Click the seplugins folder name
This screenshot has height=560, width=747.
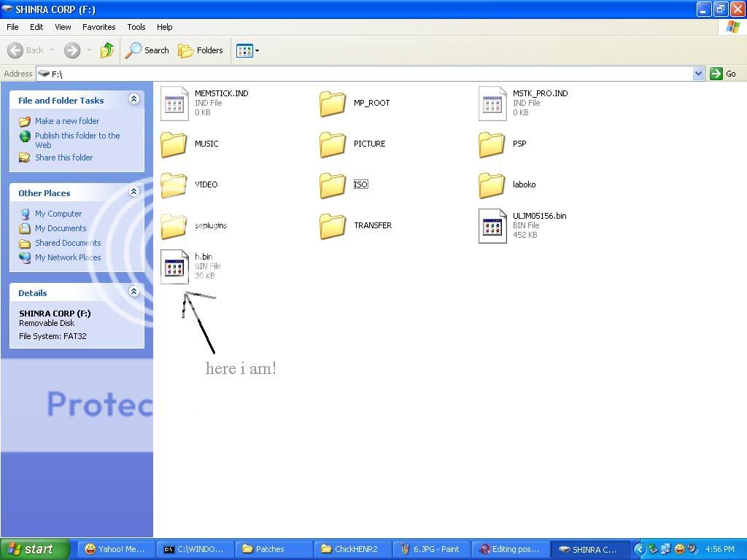[x=211, y=226]
